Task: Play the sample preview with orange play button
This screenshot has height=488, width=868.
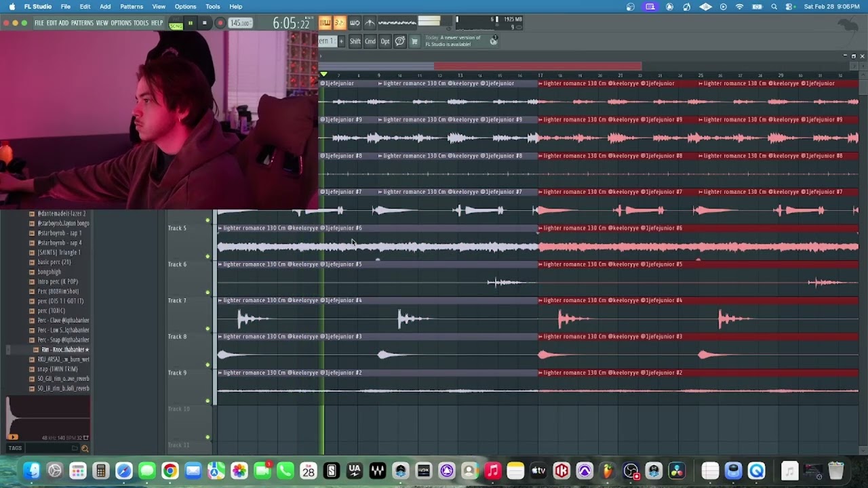Action: click(13, 437)
